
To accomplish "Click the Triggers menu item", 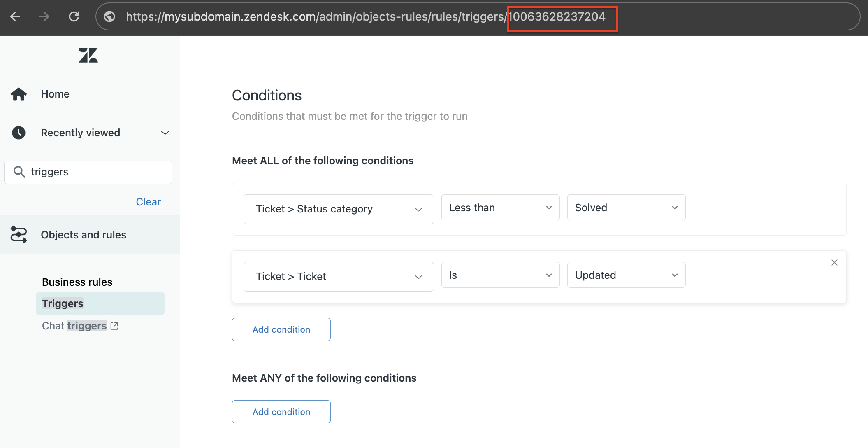I will [x=62, y=303].
